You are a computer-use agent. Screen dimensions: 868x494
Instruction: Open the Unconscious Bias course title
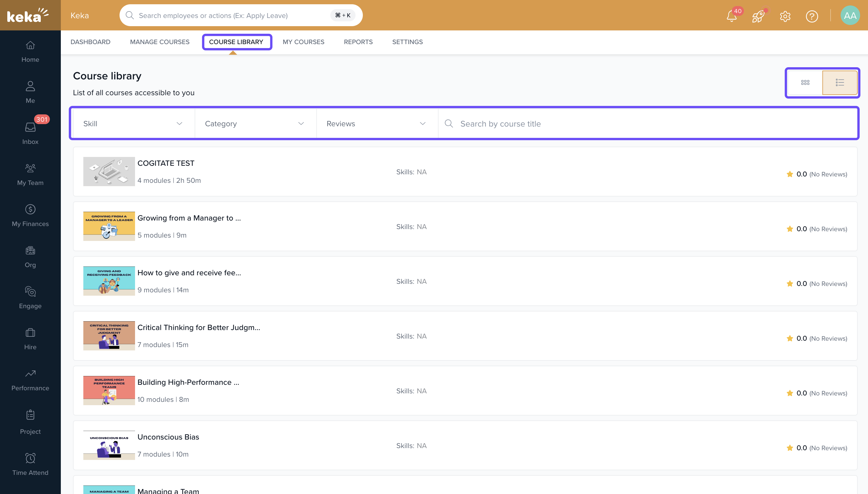[168, 437]
